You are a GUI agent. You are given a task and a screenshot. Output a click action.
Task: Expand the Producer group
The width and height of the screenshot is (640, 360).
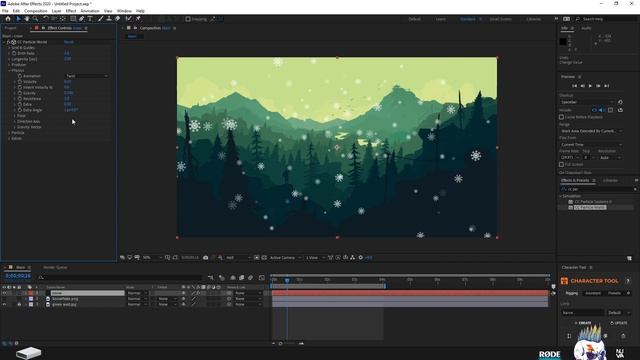click(x=9, y=65)
